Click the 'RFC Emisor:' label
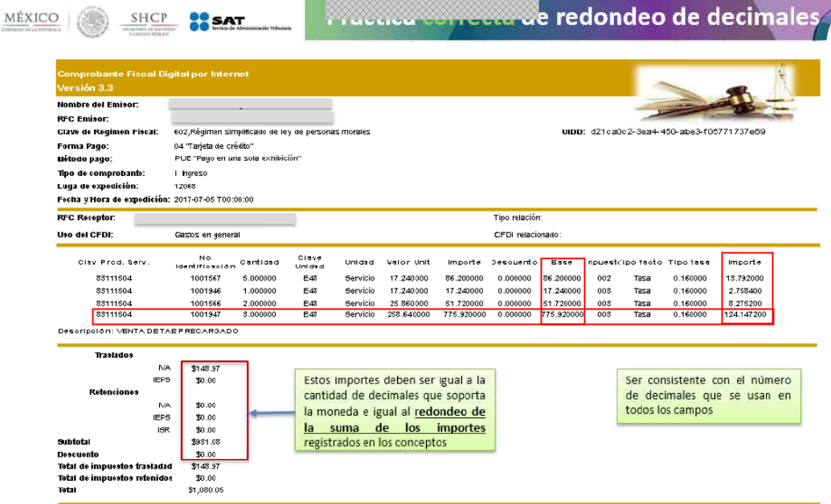Screen dimensions: 831x504 [84, 119]
